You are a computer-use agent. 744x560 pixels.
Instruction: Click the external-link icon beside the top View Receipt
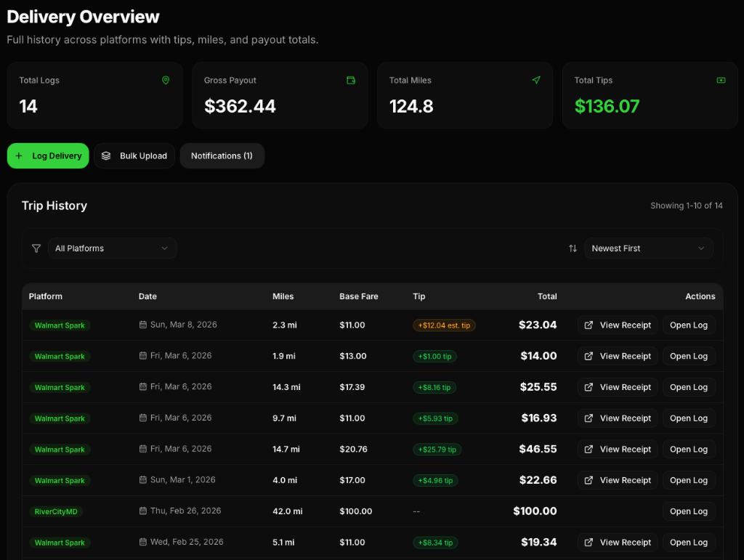point(588,325)
